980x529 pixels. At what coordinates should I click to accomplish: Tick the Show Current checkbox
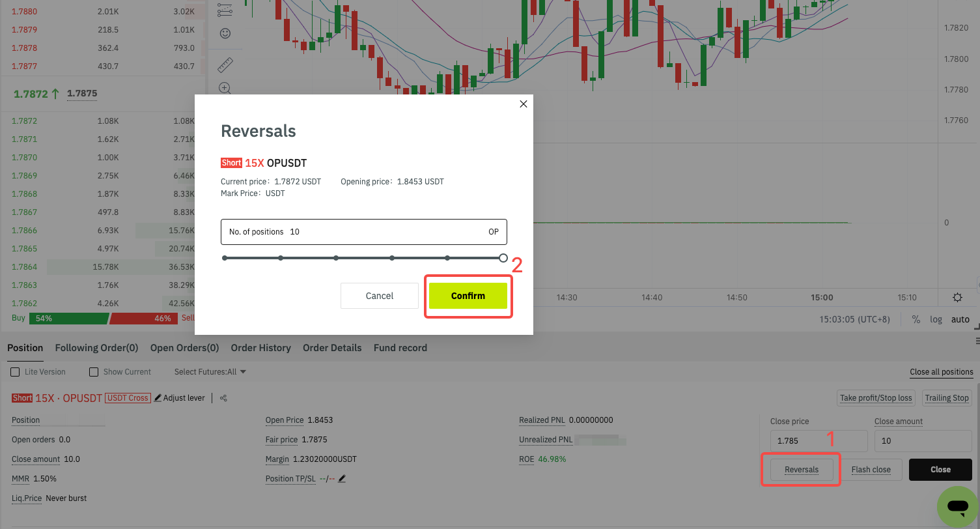click(x=94, y=372)
